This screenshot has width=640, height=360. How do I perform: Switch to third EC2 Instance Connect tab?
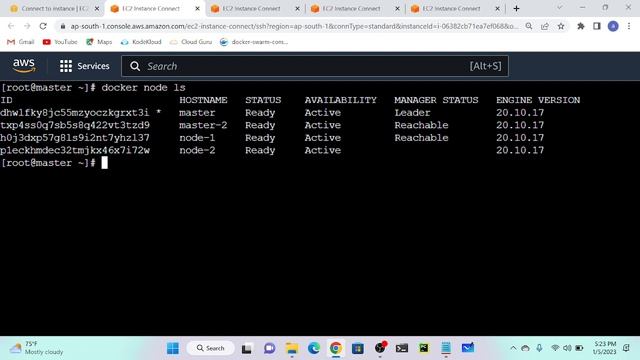[x=251, y=9]
